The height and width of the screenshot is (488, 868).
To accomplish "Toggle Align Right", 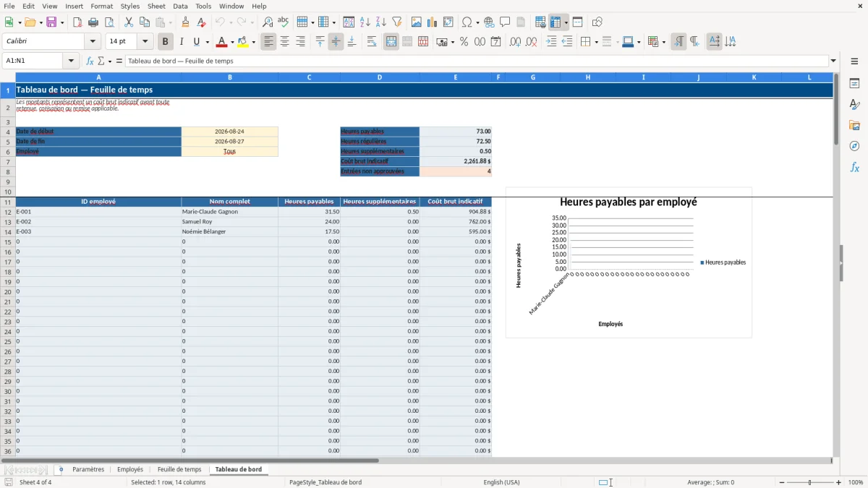I will point(300,42).
